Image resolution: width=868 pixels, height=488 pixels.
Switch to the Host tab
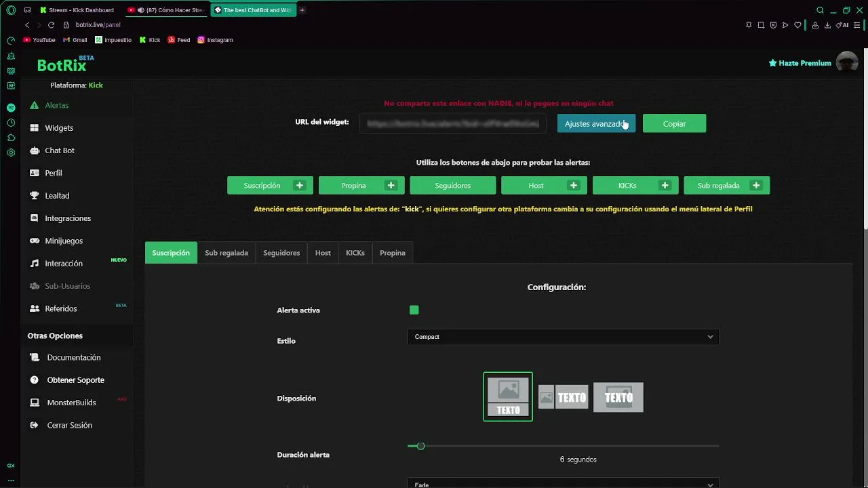[323, 253]
